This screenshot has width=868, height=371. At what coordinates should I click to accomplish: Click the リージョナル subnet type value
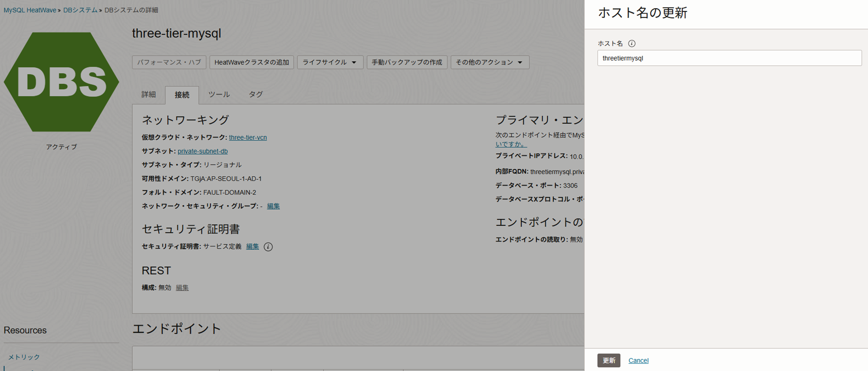[x=223, y=165]
